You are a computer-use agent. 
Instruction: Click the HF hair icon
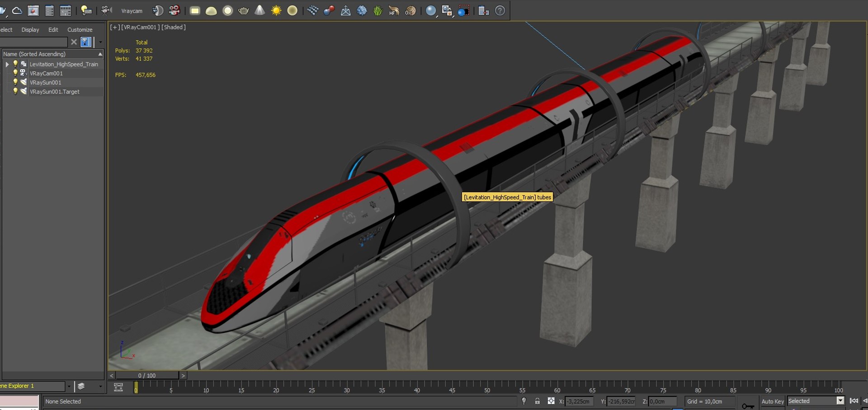394,10
